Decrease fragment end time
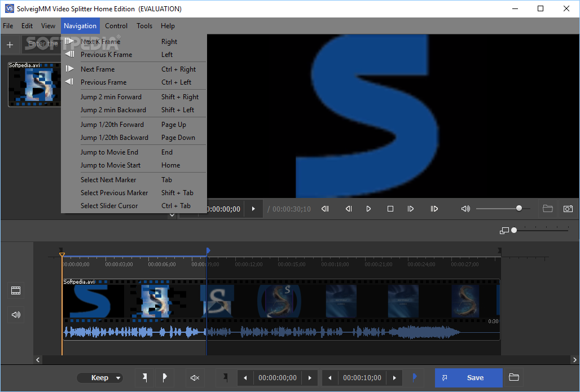Image resolution: width=580 pixels, height=392 pixels. pyautogui.click(x=330, y=378)
